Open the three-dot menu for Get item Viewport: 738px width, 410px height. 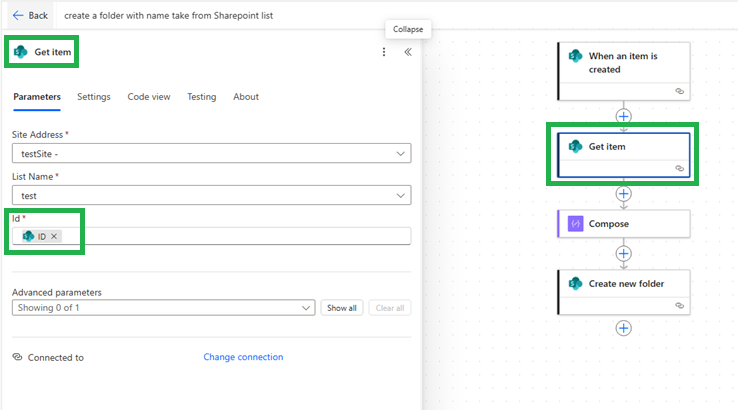coord(384,52)
